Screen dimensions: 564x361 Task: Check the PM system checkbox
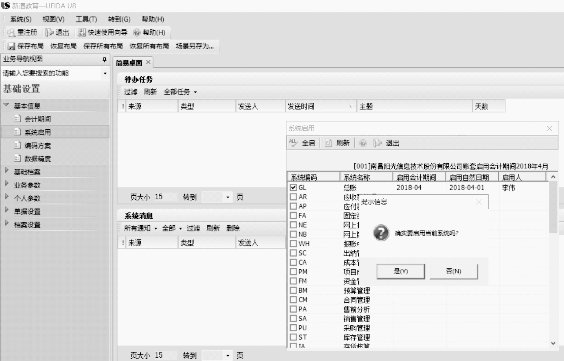(x=294, y=271)
